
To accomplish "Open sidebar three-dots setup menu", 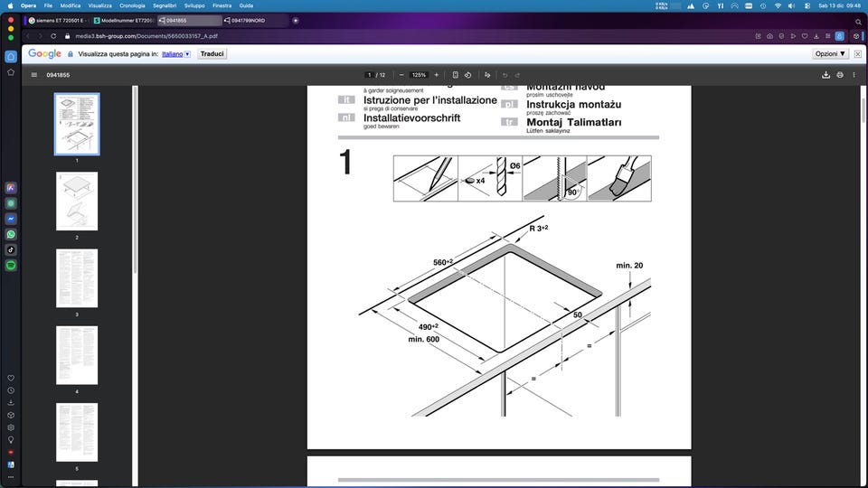I will pos(11,476).
